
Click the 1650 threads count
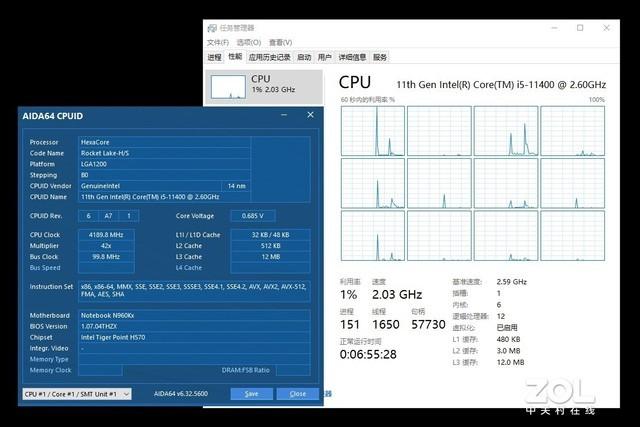(386, 325)
